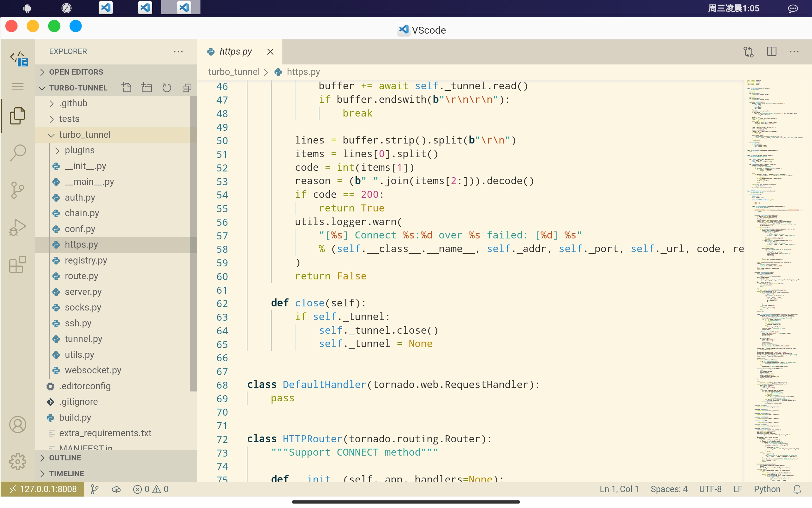Click the chat bubble icon in top system bar
Image resolution: width=812 pixels, height=508 pixels.
(x=793, y=8)
